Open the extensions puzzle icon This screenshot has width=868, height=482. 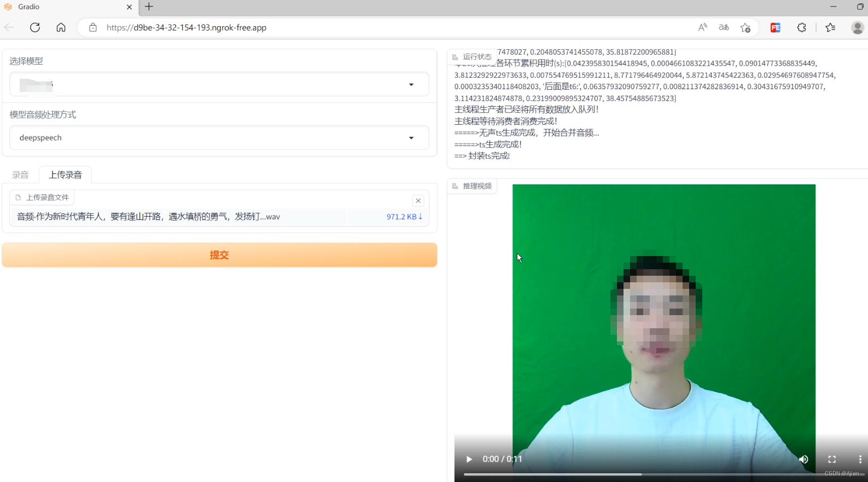(x=802, y=27)
